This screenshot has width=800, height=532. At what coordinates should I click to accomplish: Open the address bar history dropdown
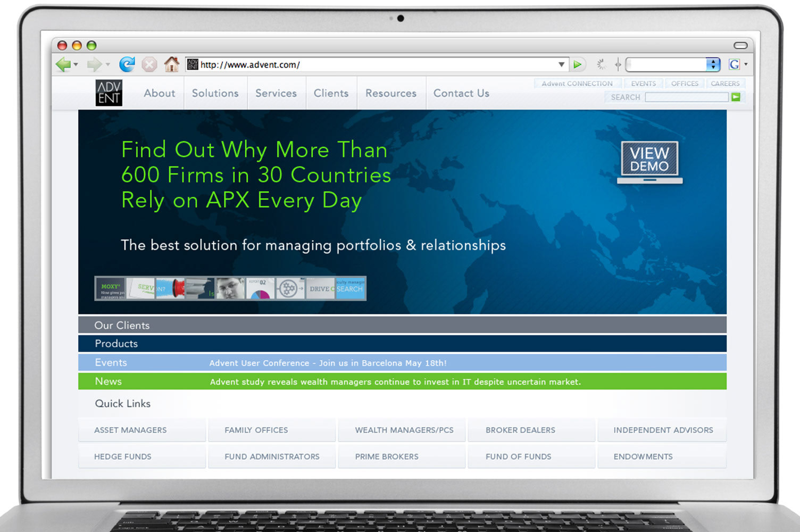561,65
